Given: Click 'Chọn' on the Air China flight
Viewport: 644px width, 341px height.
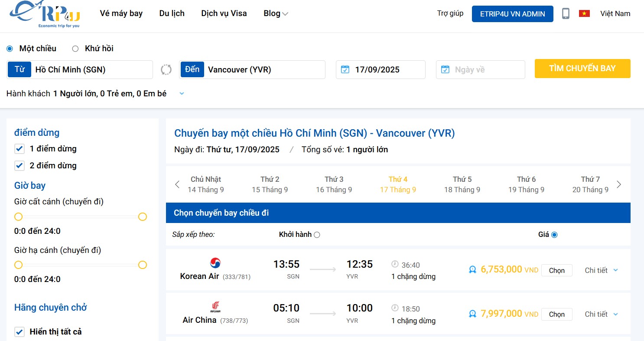Looking at the screenshot, I should pos(556,314).
